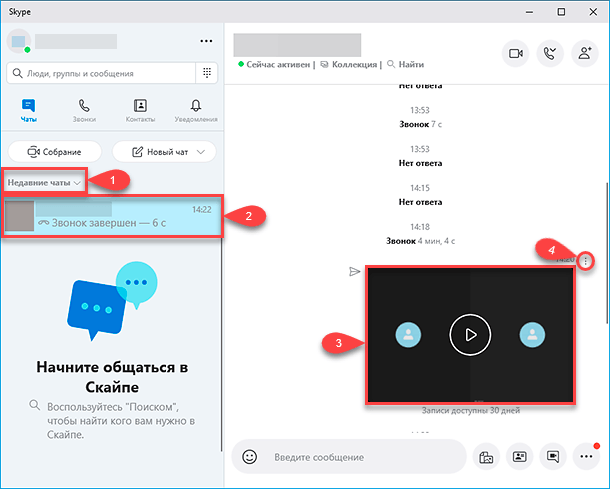Record a video message icon
The image size is (610, 489).
[x=553, y=457]
